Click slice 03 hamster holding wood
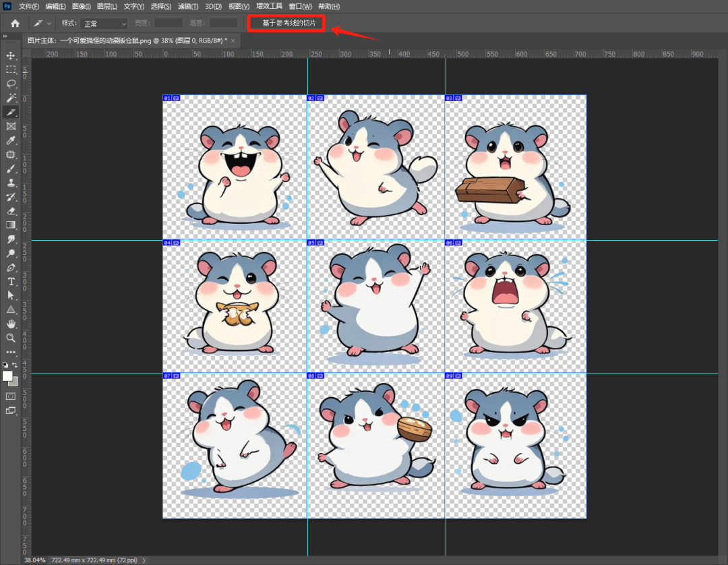The width and height of the screenshot is (728, 565). pos(516,168)
